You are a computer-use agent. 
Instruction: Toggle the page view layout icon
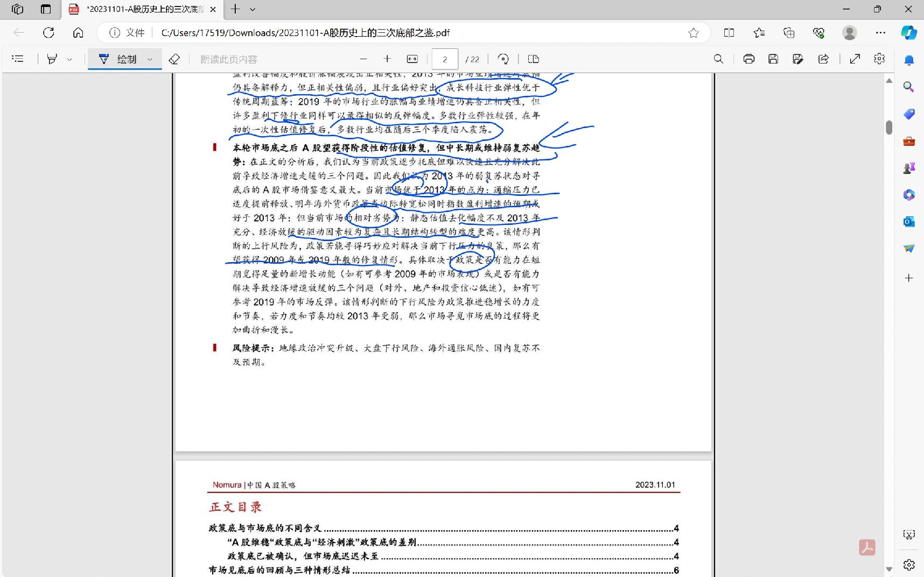pyautogui.click(x=534, y=59)
